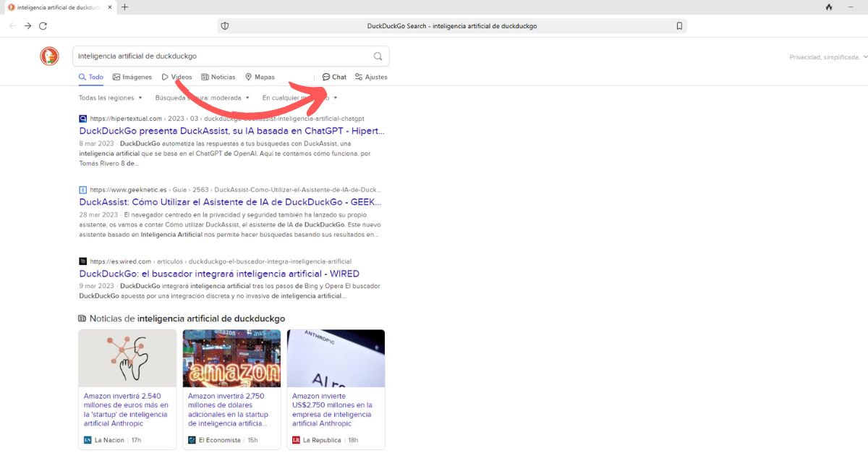Click the 15h timestamp

(252, 440)
